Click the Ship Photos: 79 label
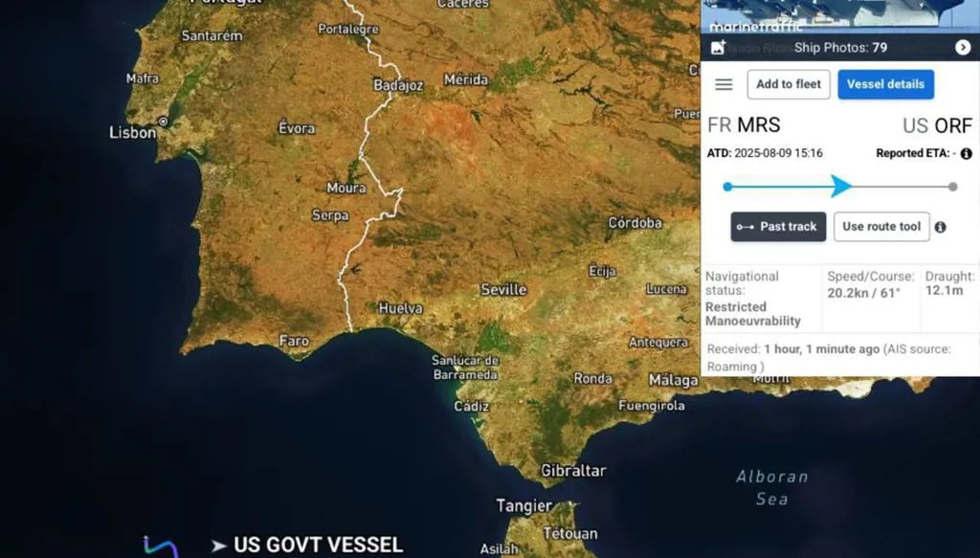This screenshot has width=980, height=558. click(840, 47)
